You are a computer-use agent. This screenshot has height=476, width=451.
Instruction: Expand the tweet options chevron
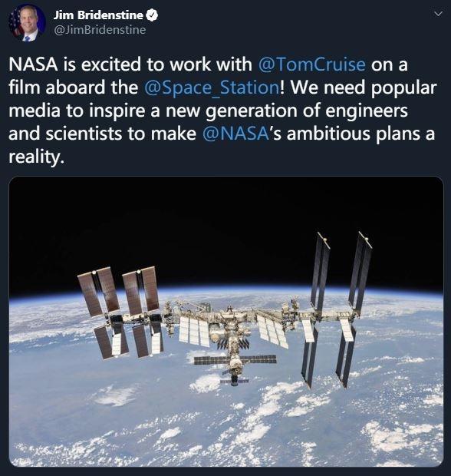438,14
